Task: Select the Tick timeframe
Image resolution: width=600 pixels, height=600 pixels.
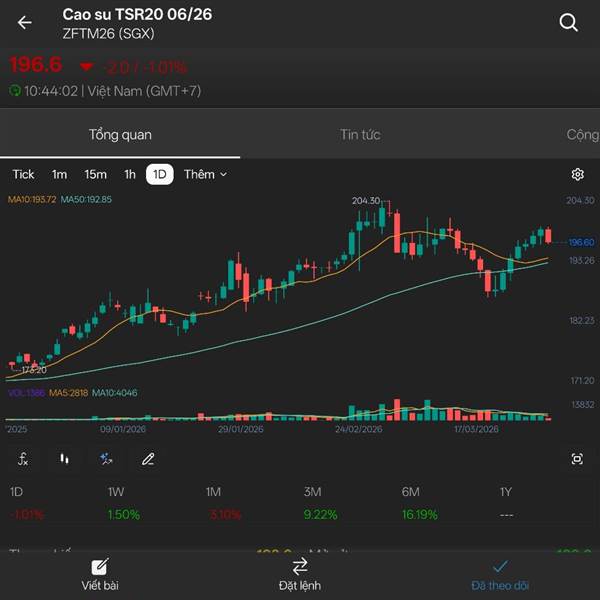Action: [x=23, y=174]
